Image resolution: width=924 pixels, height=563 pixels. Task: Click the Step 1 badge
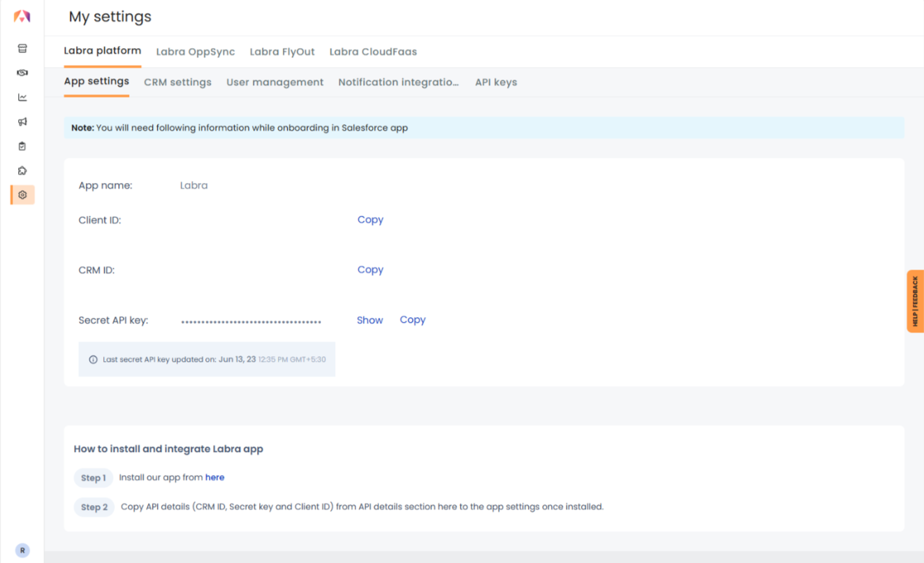(94, 478)
